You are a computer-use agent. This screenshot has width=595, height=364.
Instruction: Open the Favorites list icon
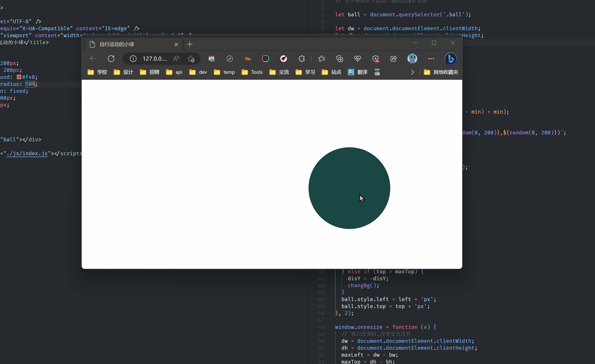pyautogui.click(x=321, y=59)
